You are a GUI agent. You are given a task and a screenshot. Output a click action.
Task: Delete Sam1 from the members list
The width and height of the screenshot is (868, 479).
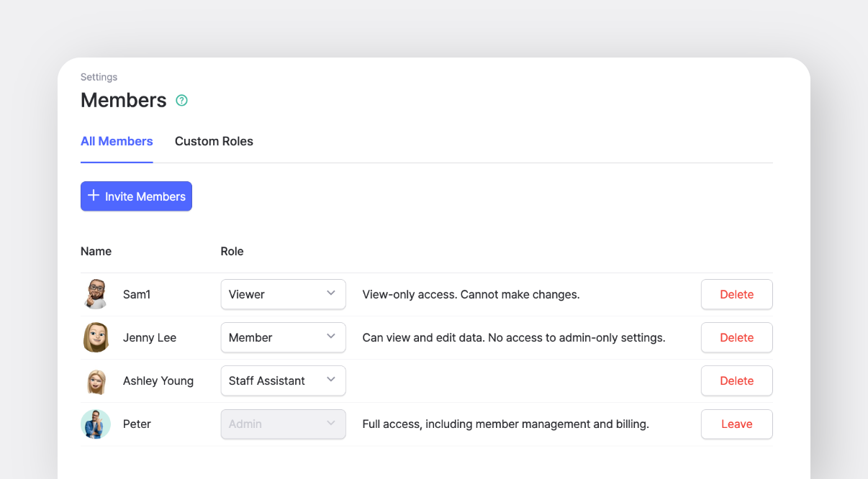[736, 294]
